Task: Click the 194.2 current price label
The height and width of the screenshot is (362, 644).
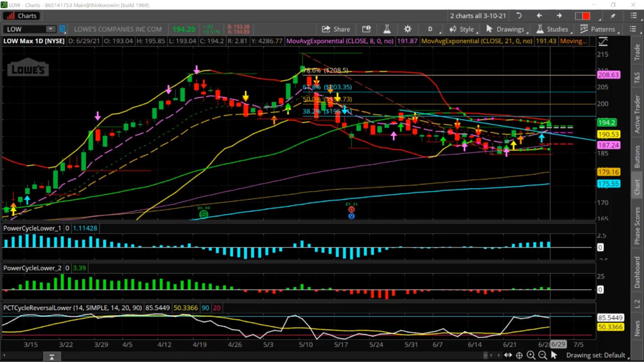Action: [607, 122]
